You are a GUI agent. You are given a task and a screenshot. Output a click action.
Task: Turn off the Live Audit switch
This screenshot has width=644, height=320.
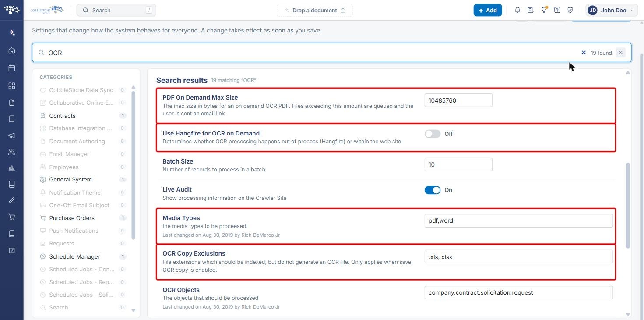click(x=433, y=190)
